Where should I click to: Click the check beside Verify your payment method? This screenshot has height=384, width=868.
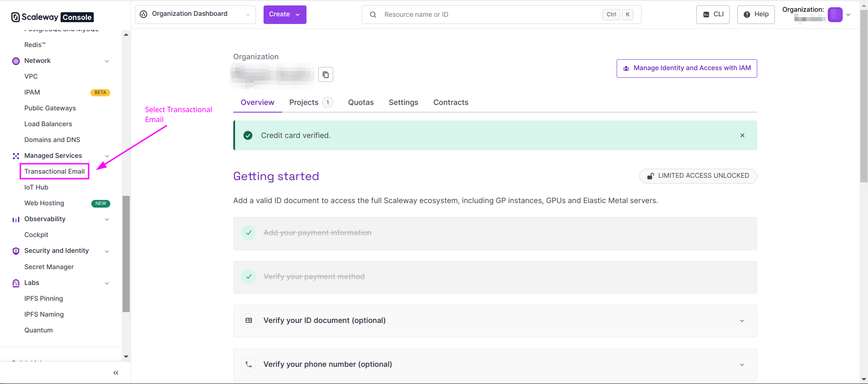point(249,276)
